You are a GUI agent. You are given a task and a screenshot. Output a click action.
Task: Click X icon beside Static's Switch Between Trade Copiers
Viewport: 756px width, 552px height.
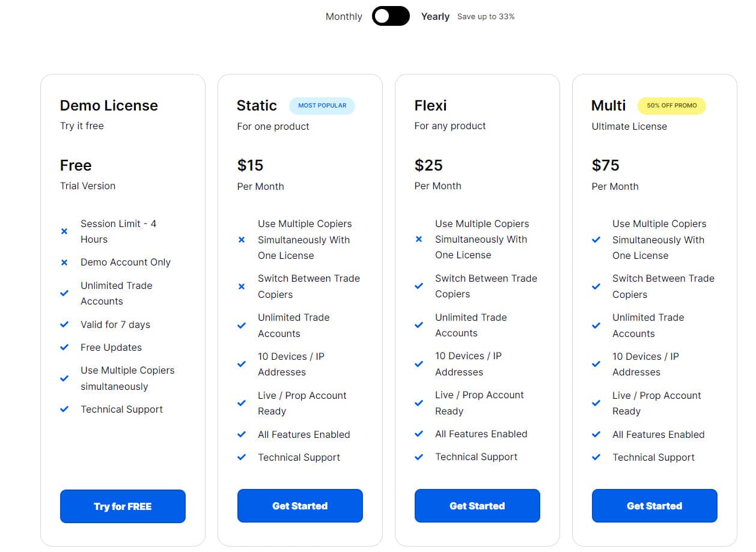click(x=242, y=287)
